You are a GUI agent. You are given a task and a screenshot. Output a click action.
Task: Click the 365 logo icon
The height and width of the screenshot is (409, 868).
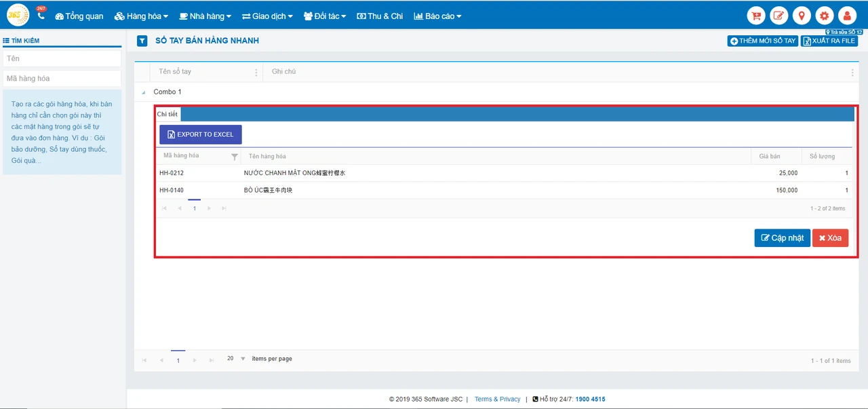tap(18, 15)
